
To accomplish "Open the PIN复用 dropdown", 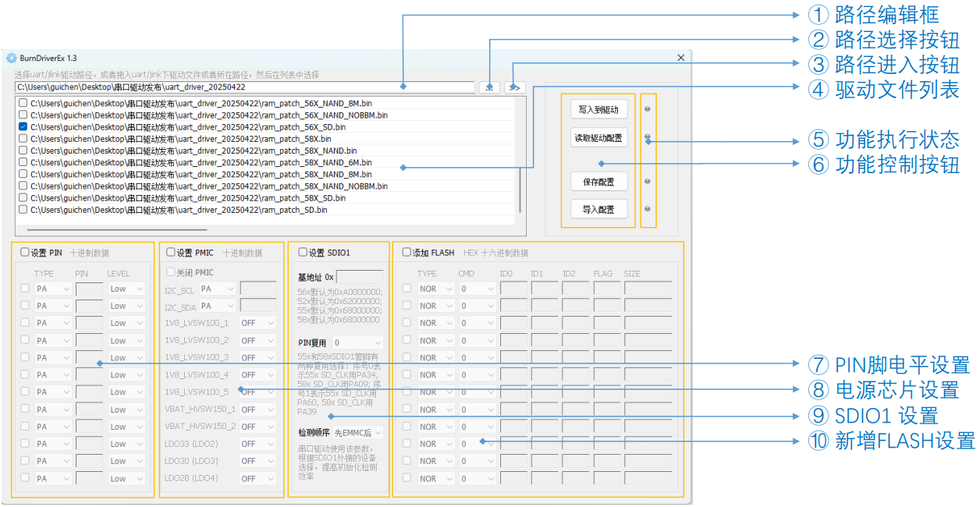I will tap(357, 342).
